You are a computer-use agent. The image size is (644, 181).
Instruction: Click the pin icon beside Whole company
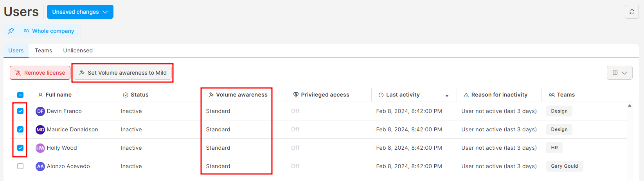[x=11, y=31]
